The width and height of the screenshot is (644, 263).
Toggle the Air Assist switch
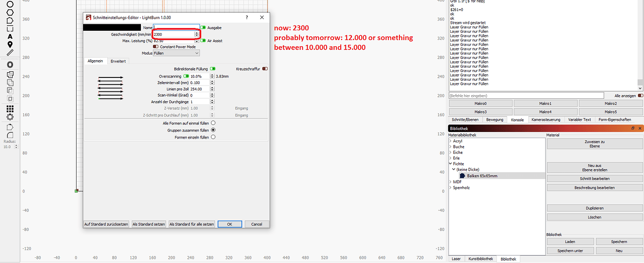click(203, 41)
